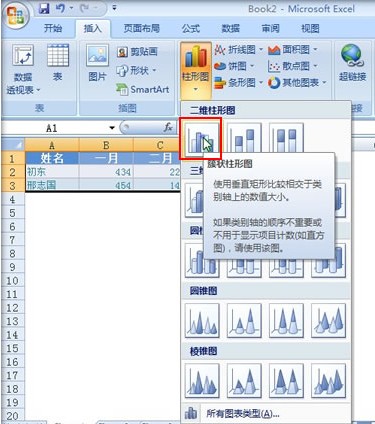
Task: Select the clustered column chart thumbnail
Action: pos(200,138)
